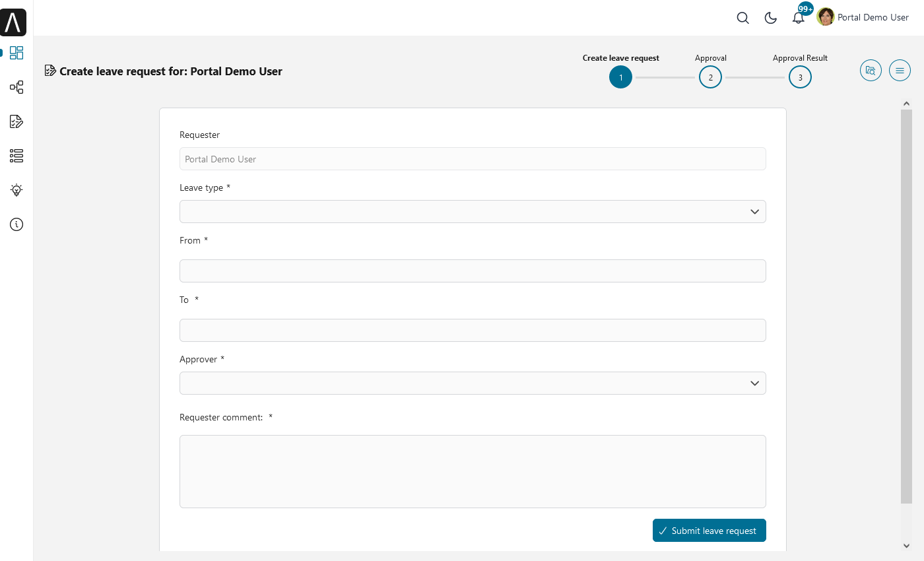
Task: Click the scrollbar up arrow
Action: point(906,104)
